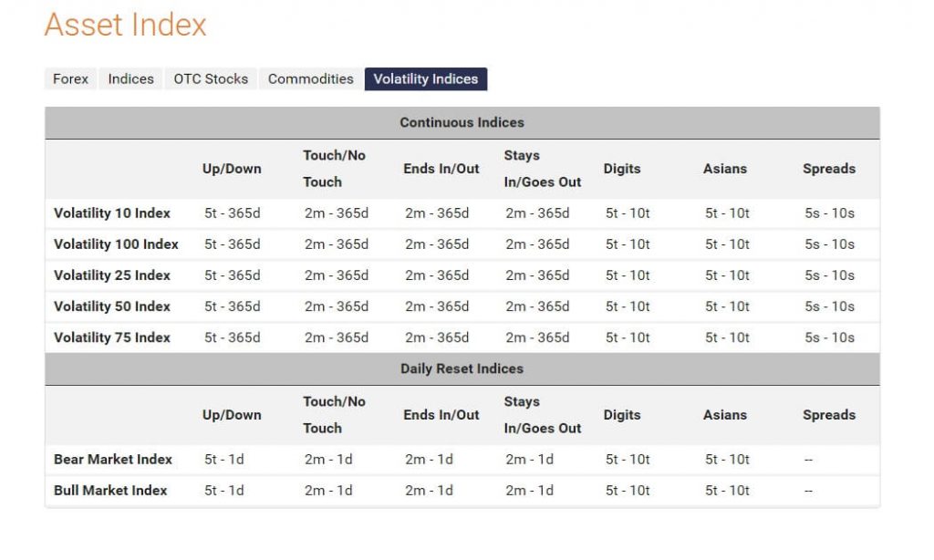Click Volatility 50 Index Touch/No Touch value
This screenshot has width=934, height=560.
pyautogui.click(x=337, y=306)
